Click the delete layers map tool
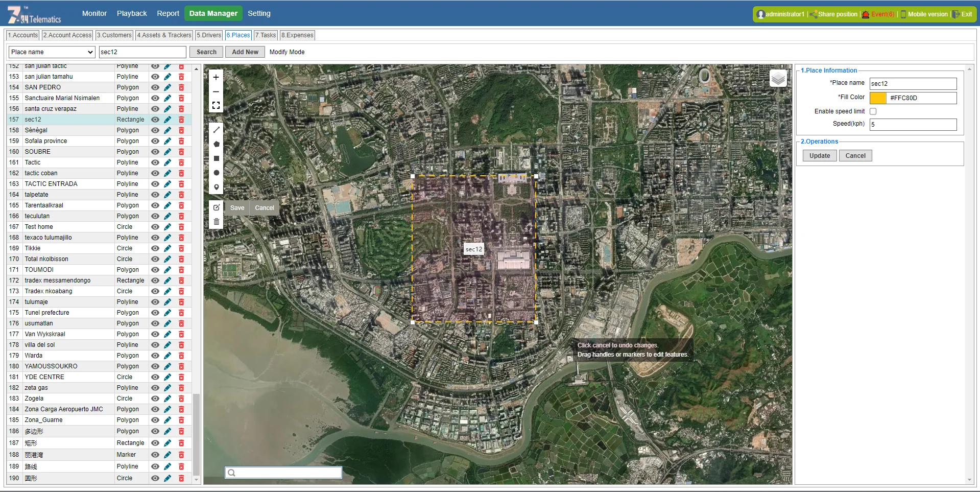 (x=216, y=222)
